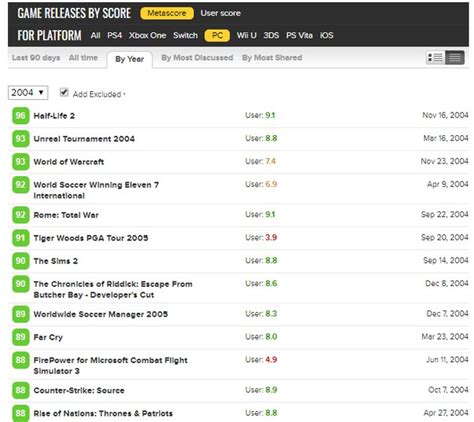This screenshot has width=474, height=422.
Task: Filter platform by All
Action: tap(95, 35)
